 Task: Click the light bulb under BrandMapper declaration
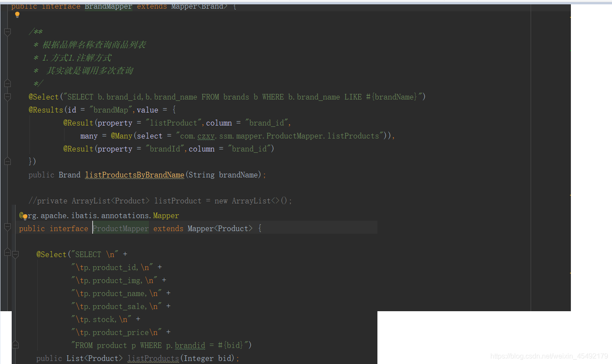[17, 15]
